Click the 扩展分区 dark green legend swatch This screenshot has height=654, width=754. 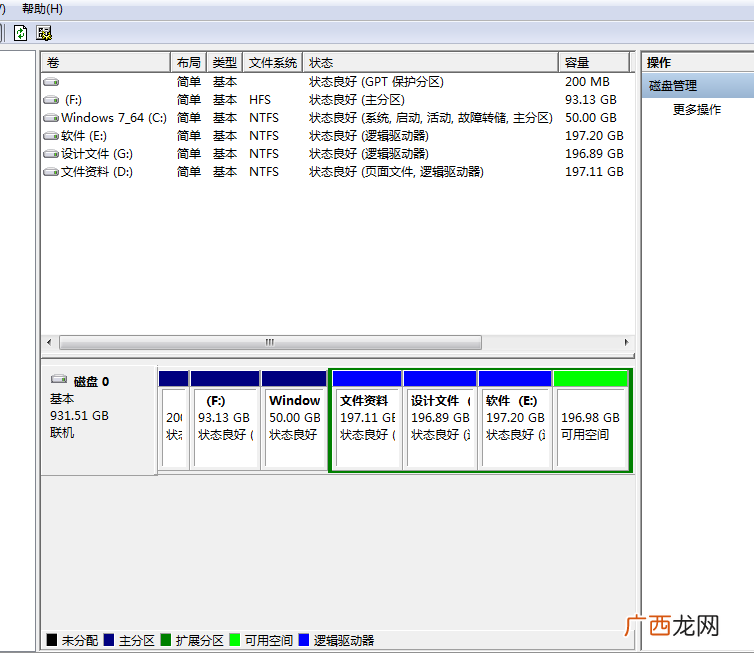click(x=166, y=640)
